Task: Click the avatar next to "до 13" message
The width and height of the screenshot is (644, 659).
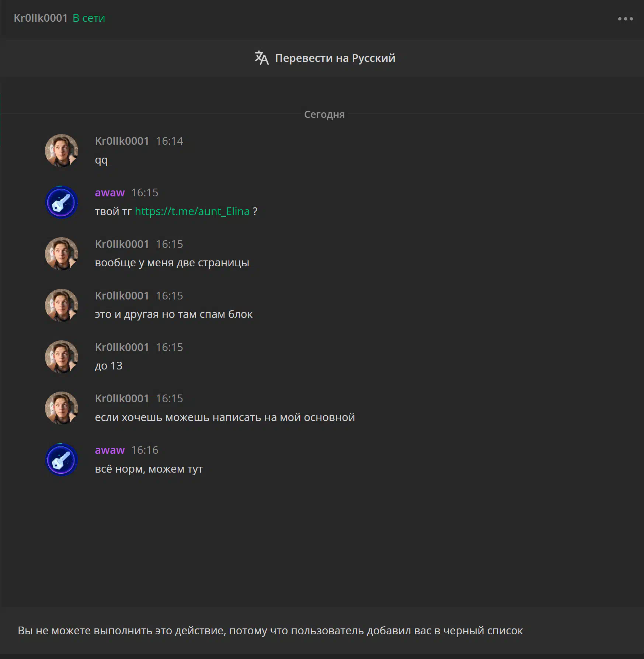Action: [x=62, y=357]
